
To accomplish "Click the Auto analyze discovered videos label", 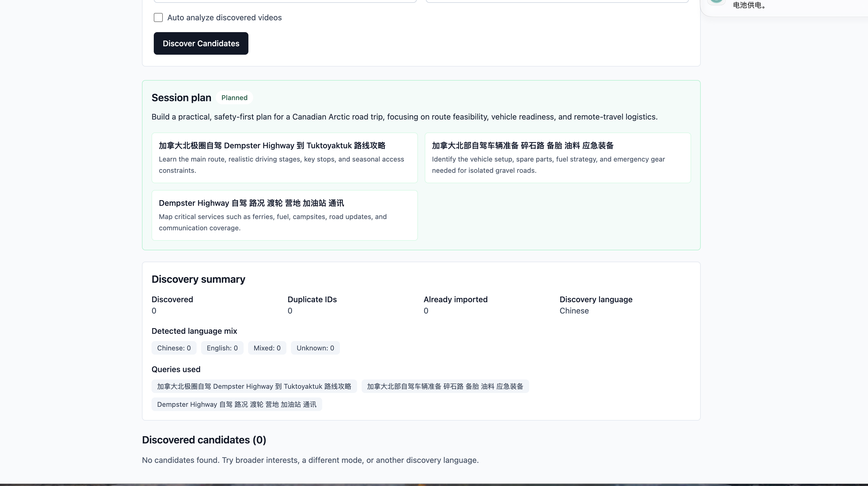I will click(224, 17).
